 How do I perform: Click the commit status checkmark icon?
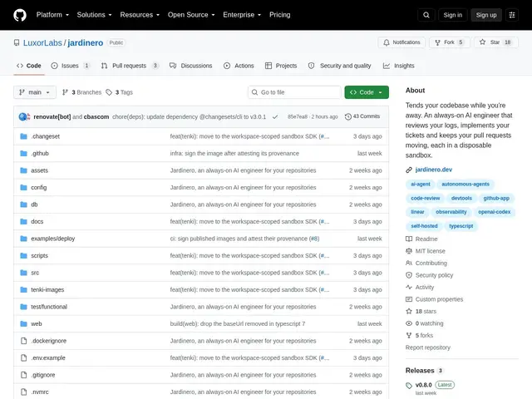(275, 116)
